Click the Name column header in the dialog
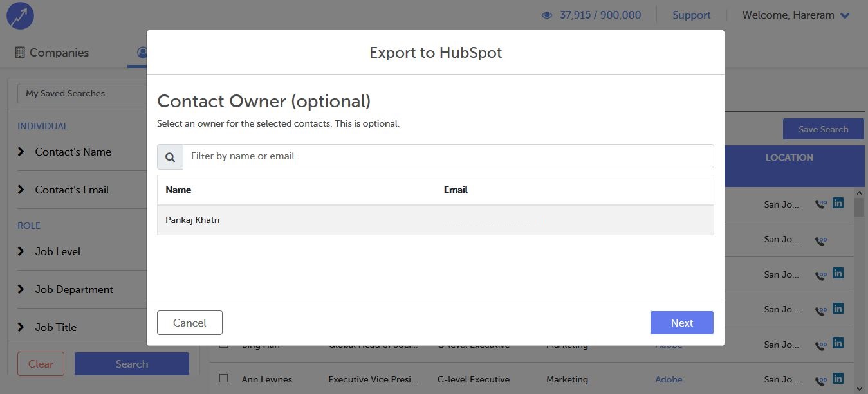 click(178, 190)
